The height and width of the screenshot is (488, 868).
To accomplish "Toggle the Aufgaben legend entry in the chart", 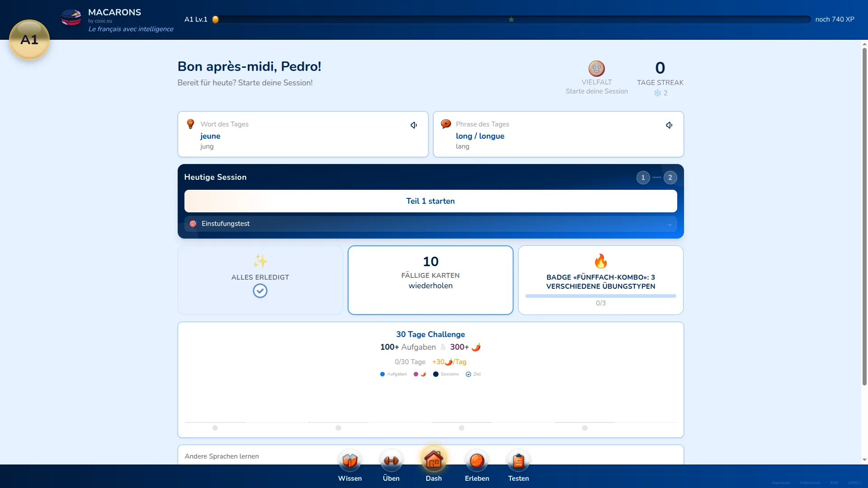I will point(393,374).
